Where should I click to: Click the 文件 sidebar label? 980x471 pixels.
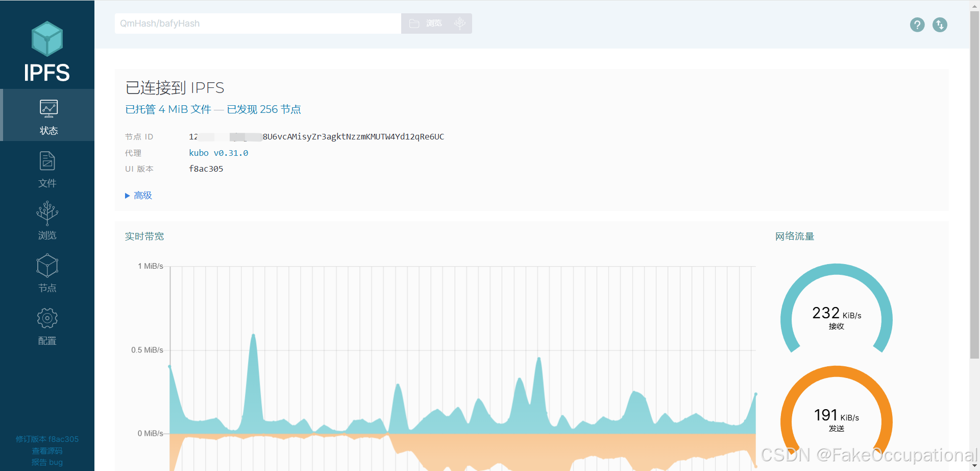(47, 183)
